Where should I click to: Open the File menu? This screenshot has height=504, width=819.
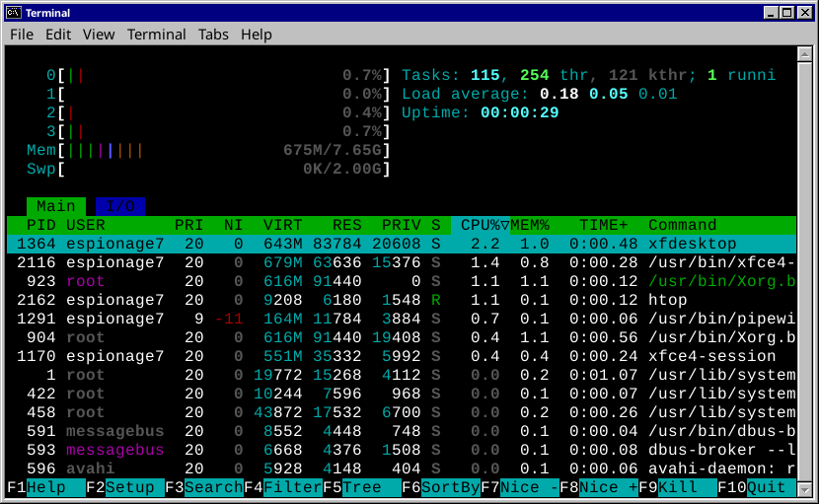click(x=22, y=35)
